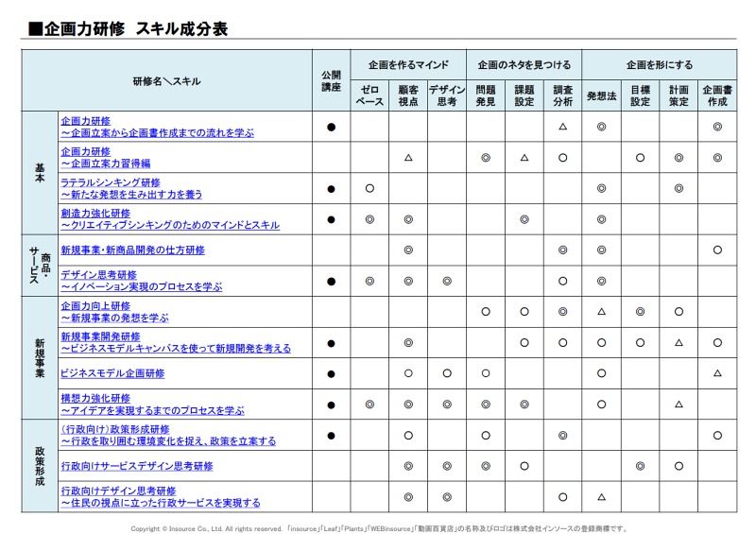756x534 pixels.
Task: Click the 企画書作成 triangle in ビジネスモデル企画研修 row
Action: [x=717, y=373]
